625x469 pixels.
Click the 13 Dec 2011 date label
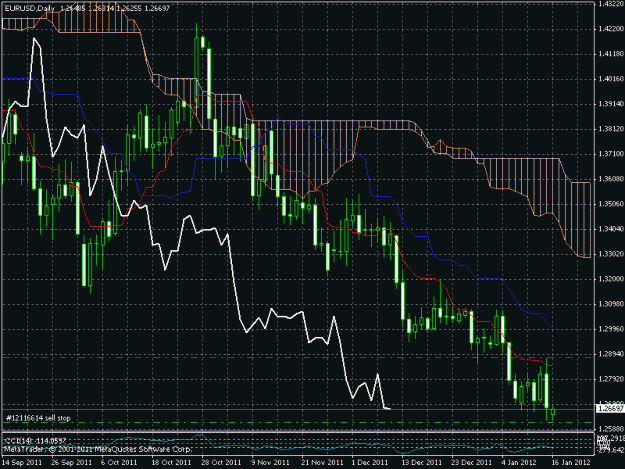tap(422, 463)
